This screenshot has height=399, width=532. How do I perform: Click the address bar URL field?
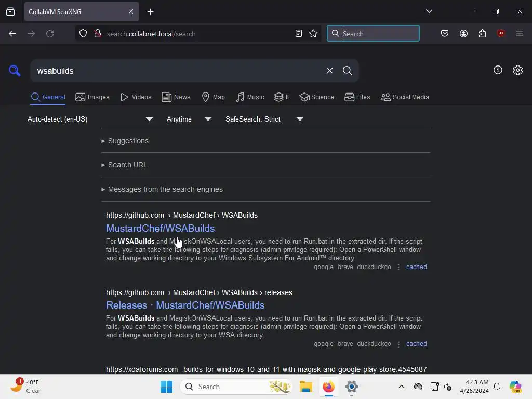(x=198, y=34)
